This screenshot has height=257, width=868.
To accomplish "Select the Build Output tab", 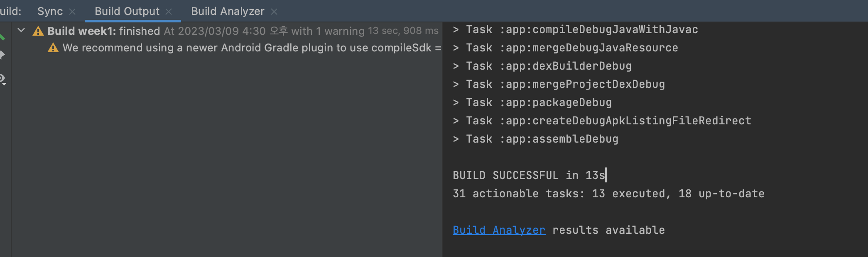I will tap(127, 11).
